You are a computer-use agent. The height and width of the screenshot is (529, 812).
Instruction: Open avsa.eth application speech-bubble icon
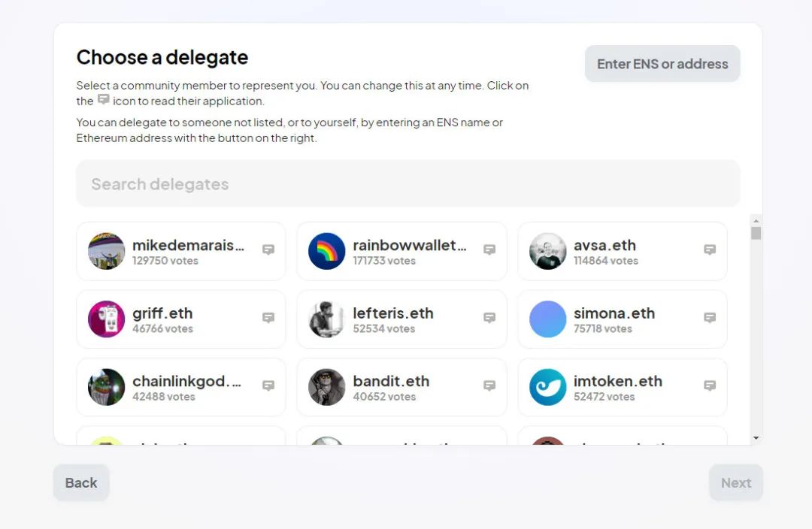click(710, 250)
